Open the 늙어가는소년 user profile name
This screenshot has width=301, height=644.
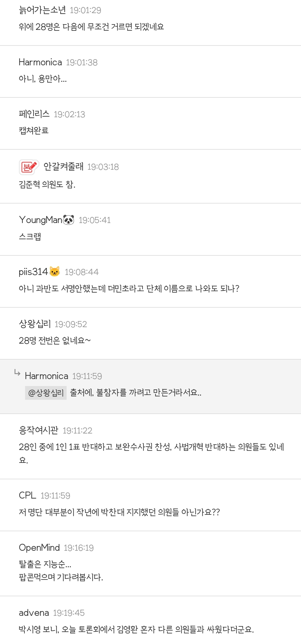pos(42,10)
